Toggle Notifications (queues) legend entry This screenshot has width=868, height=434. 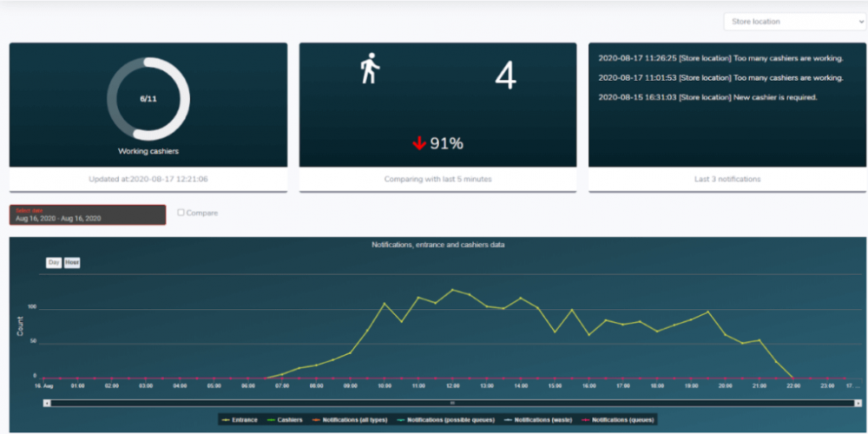(x=618, y=420)
